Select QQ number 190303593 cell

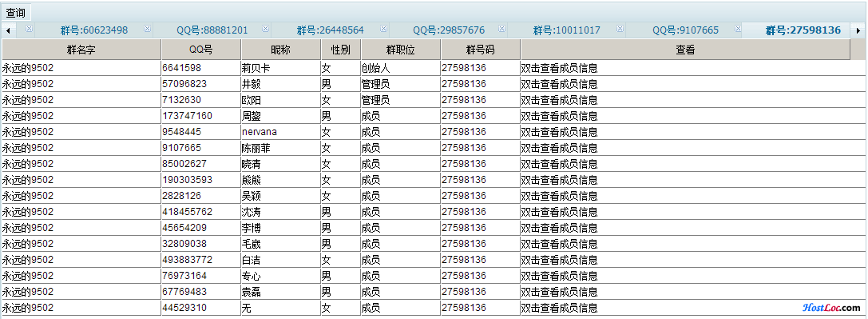coord(201,180)
